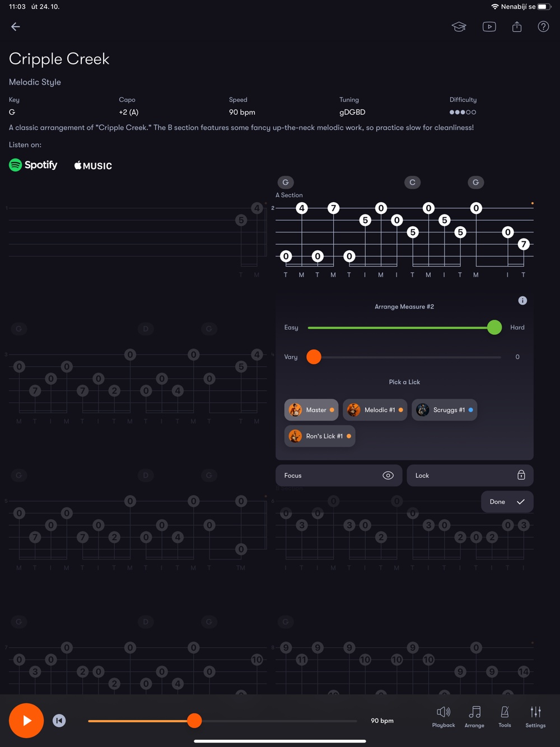Select the Master lick

[311, 410]
